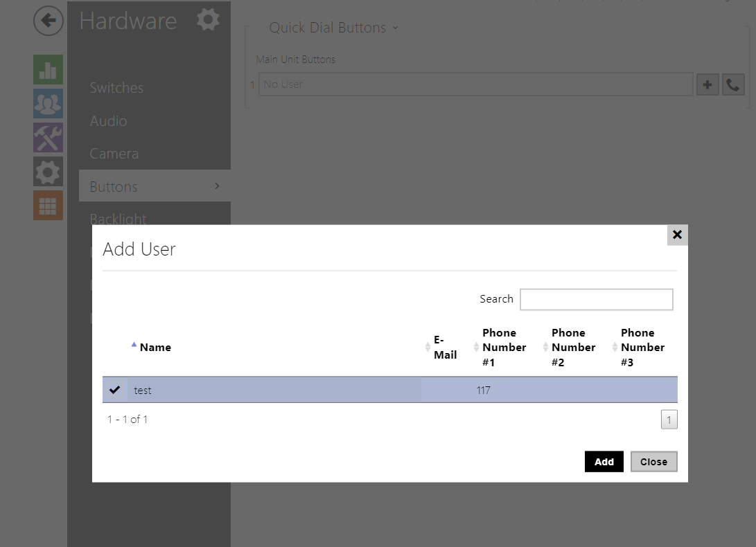Screen dimensions: 756x547
Task: Open the Hardware tools icon
Action: click(48, 137)
